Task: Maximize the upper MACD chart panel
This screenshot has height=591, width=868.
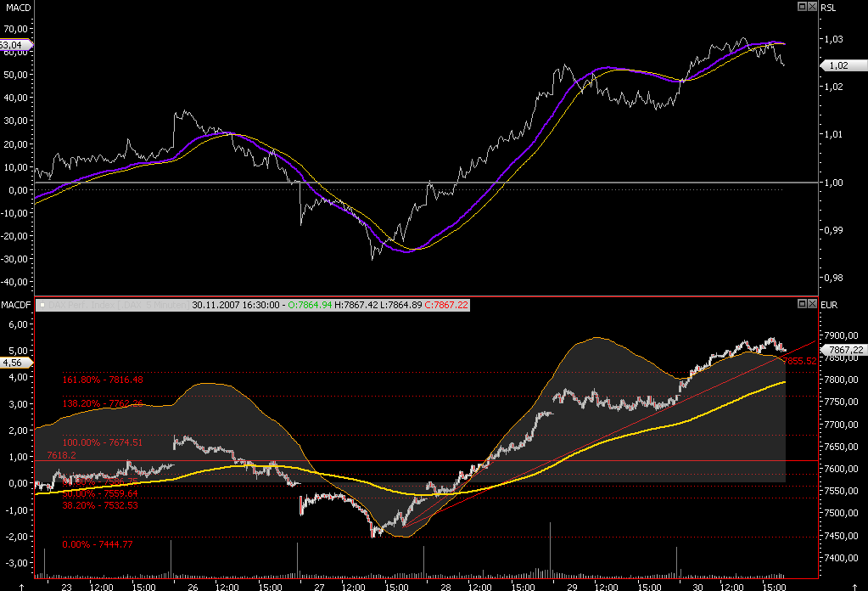Action: [803, 7]
